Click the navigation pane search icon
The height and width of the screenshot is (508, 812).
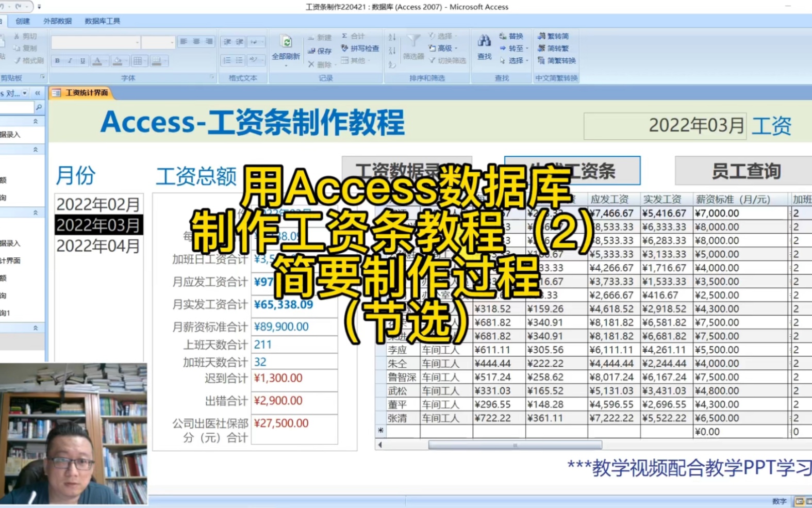pos(39,107)
